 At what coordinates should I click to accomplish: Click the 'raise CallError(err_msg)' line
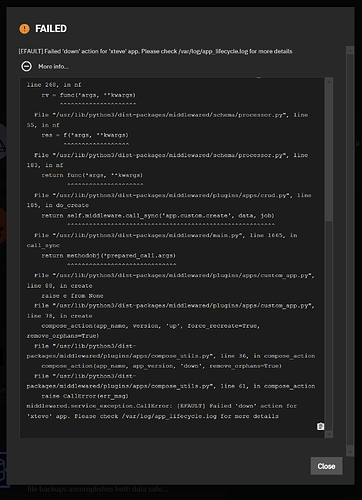point(85,396)
